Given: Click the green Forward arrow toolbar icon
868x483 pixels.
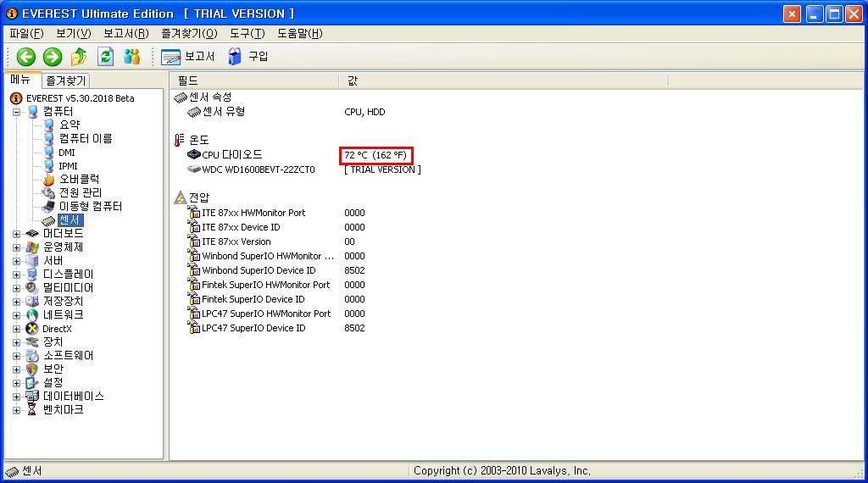Looking at the screenshot, I should [x=52, y=57].
